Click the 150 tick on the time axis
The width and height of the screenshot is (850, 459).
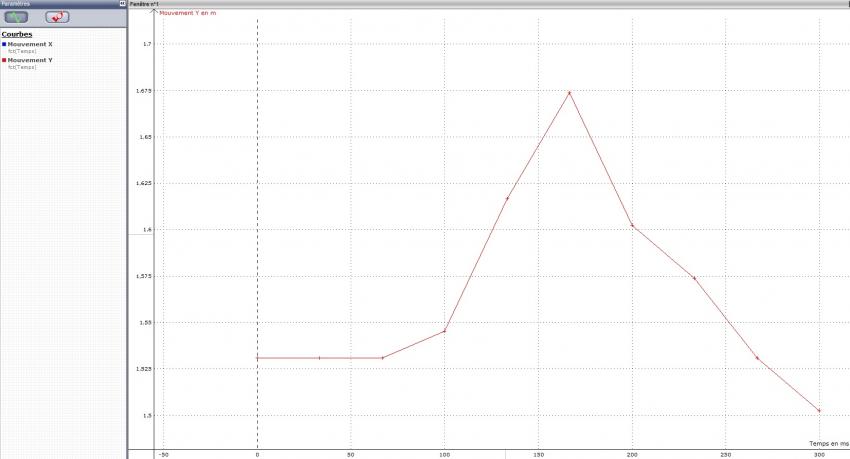(x=538, y=455)
